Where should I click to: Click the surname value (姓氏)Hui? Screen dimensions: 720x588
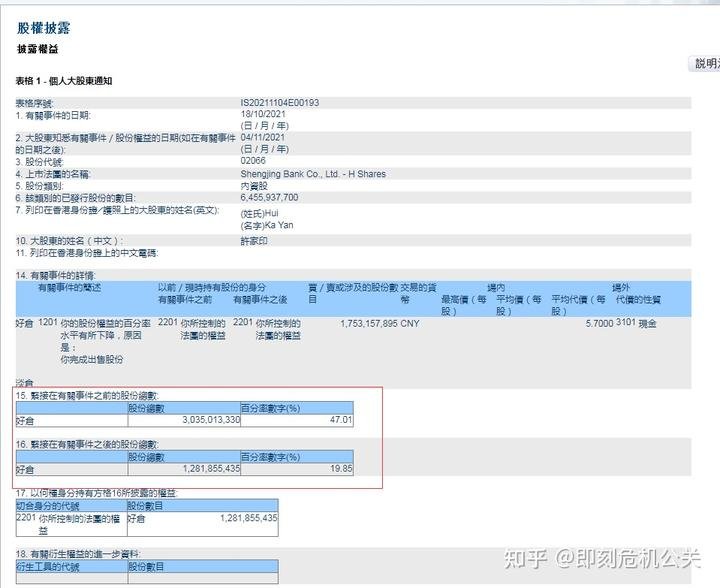click(x=259, y=213)
